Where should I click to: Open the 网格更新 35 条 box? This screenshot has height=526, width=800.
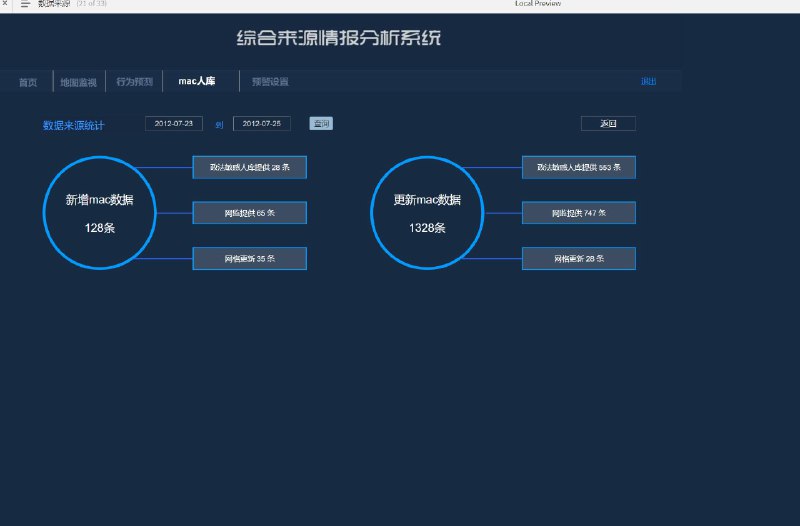249,259
